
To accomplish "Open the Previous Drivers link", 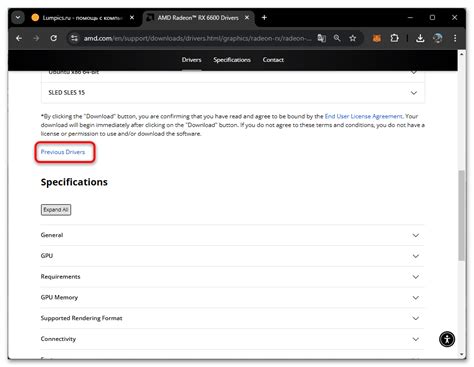I will (x=63, y=152).
